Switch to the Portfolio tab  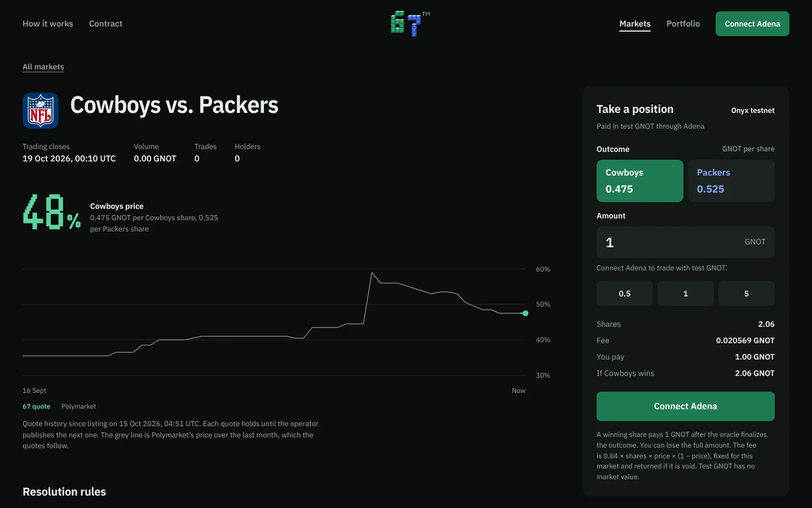683,24
